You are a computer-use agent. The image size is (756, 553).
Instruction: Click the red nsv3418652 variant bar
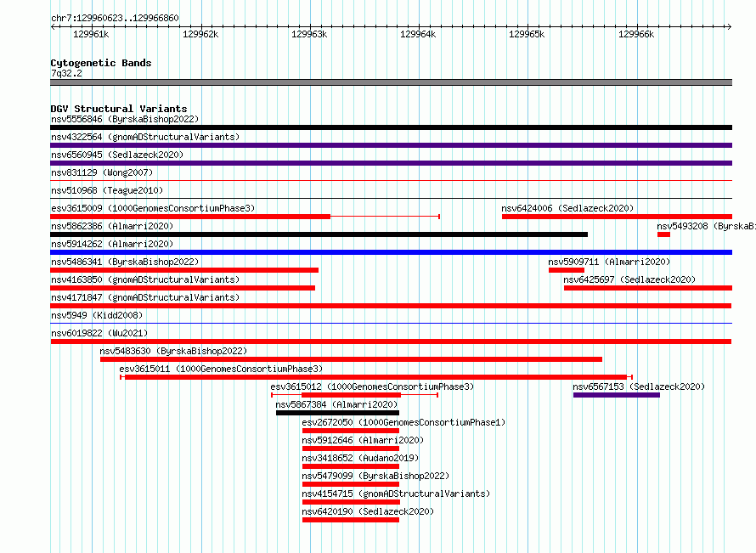[351, 466]
